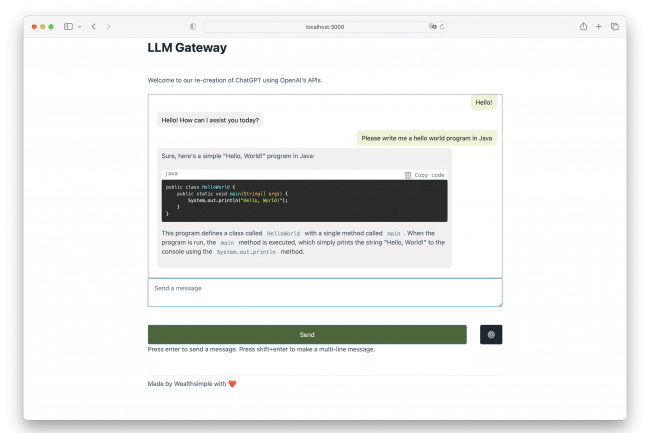Go back to the previous page
This screenshot has height=433, width=650.
(93, 26)
